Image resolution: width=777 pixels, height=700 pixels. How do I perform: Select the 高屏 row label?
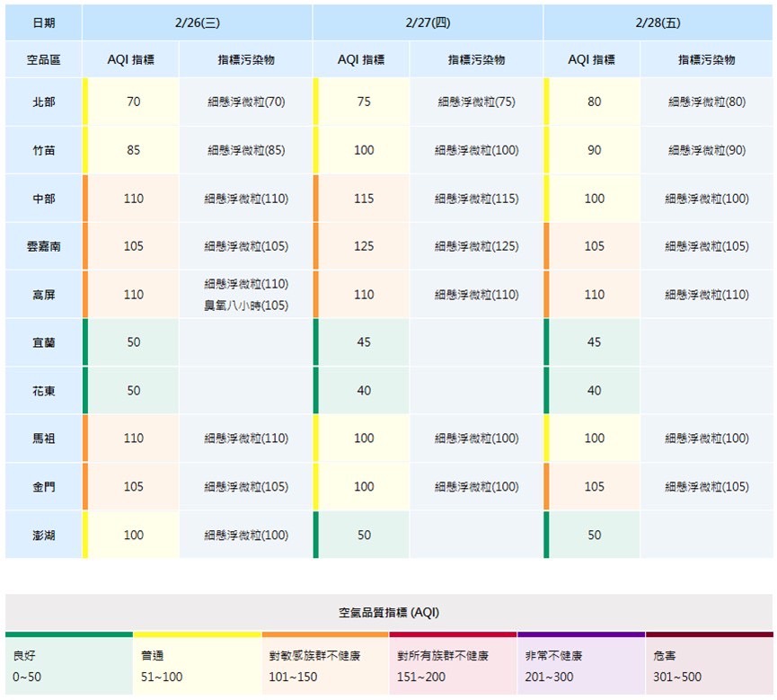44,295
